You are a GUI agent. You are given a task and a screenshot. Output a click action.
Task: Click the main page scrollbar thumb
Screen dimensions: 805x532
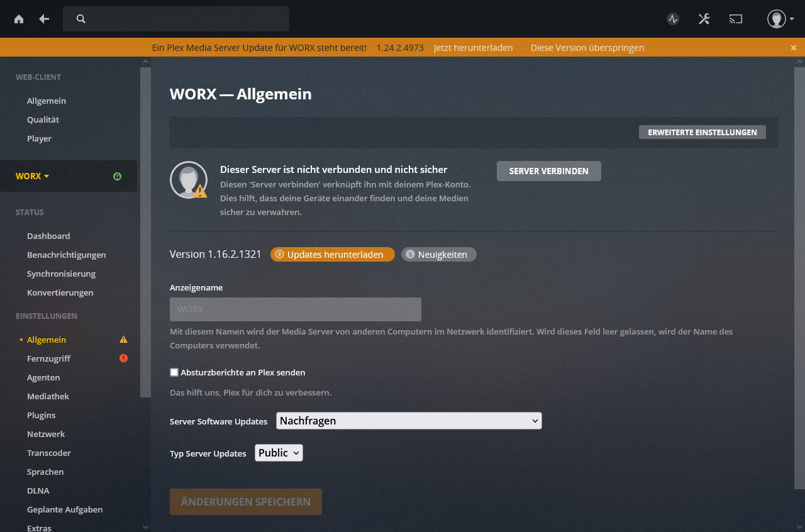[799, 278]
